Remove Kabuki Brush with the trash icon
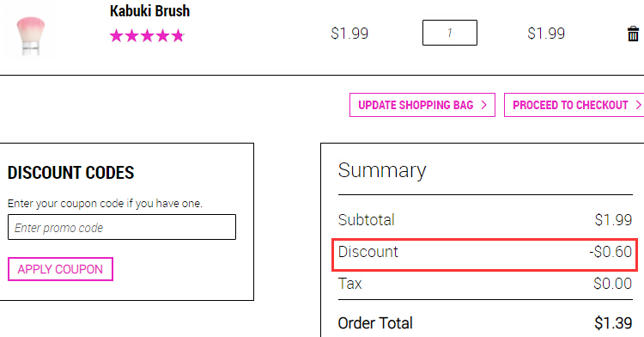Image resolution: width=644 pixels, height=337 pixels. pos(633,34)
